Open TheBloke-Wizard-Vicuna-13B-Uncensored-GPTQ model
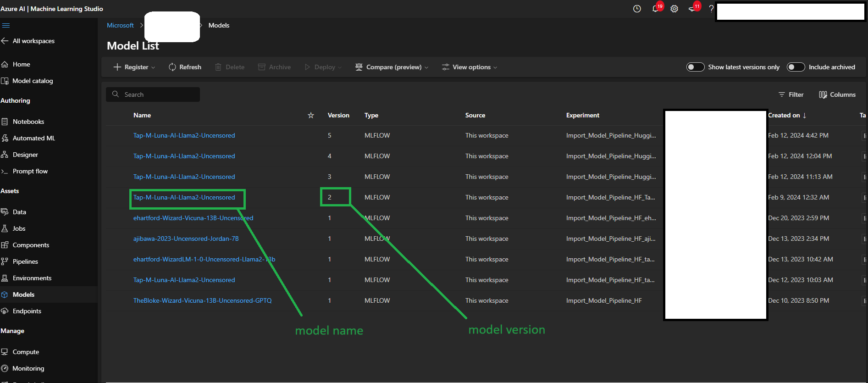The image size is (868, 383). tap(202, 300)
